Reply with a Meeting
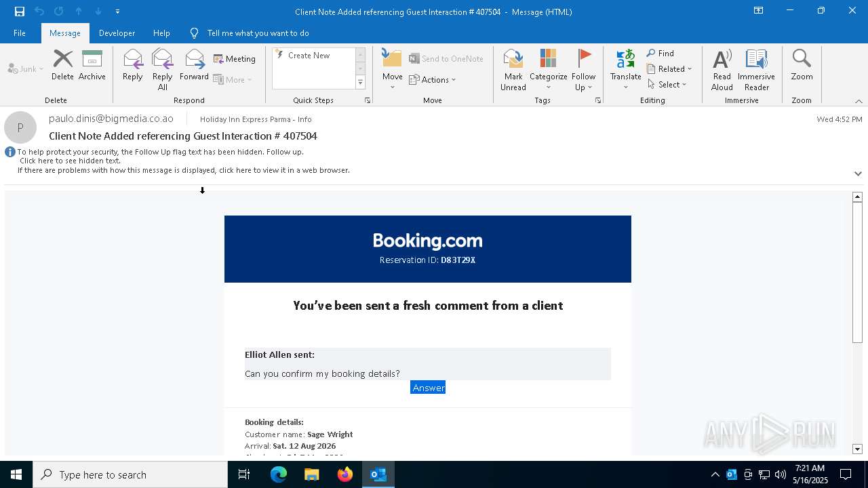 235,59
